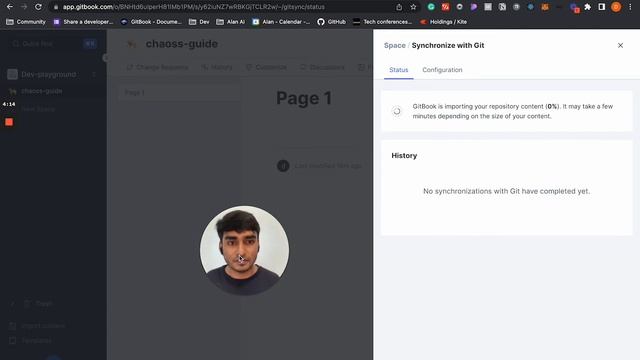The width and height of the screenshot is (640, 360).
Task: Open the dimmed History tab in the space header
Action: coord(217,67)
